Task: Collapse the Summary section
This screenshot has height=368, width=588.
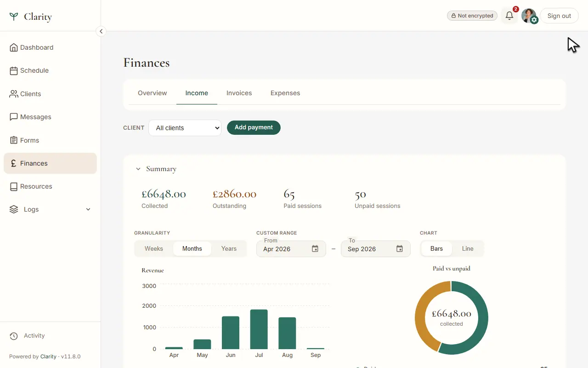Action: (138, 169)
